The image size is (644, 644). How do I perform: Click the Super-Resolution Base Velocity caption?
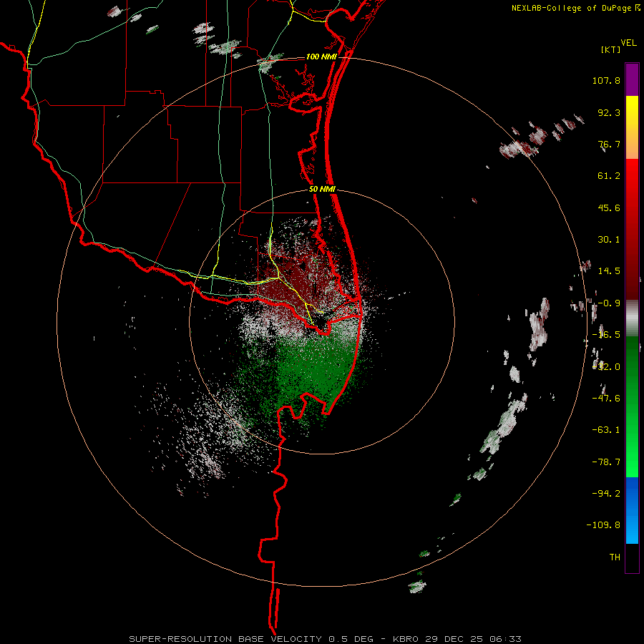[x=325, y=639]
